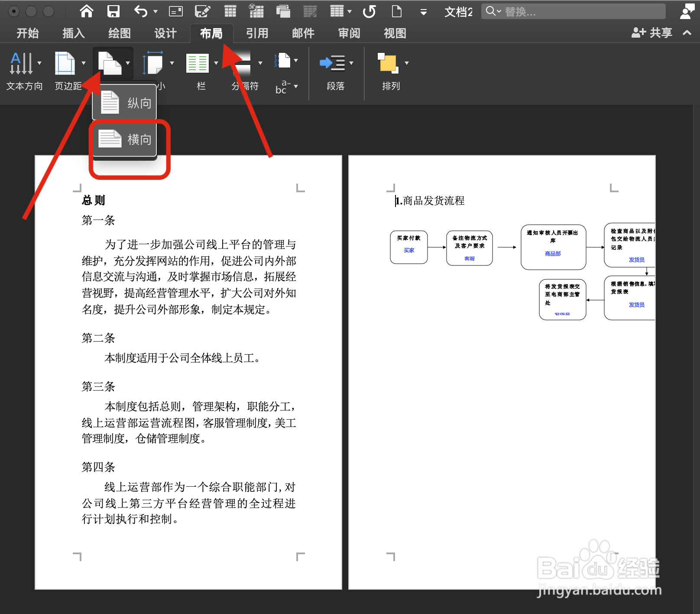Create a new blank document icon

[x=397, y=11]
